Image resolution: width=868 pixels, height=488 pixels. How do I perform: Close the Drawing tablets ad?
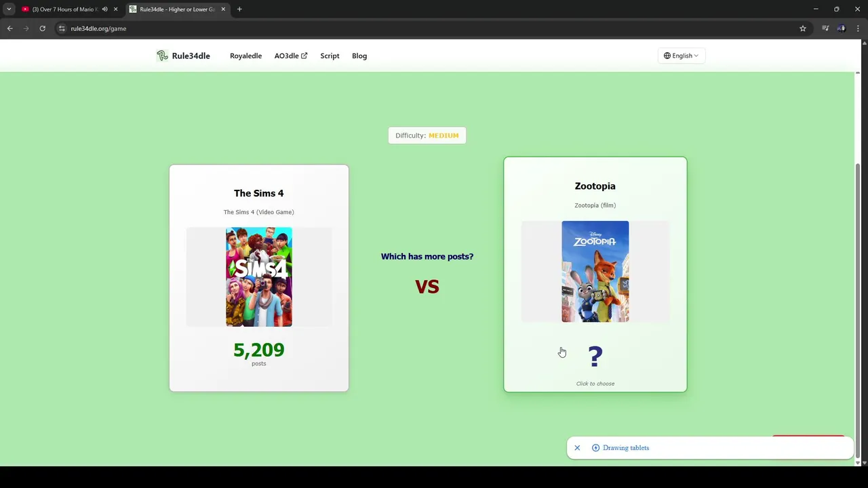tap(577, 448)
